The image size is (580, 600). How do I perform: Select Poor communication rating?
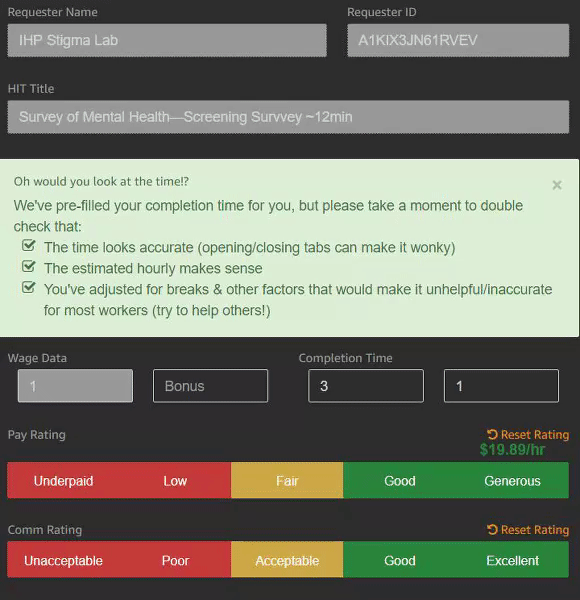175,560
